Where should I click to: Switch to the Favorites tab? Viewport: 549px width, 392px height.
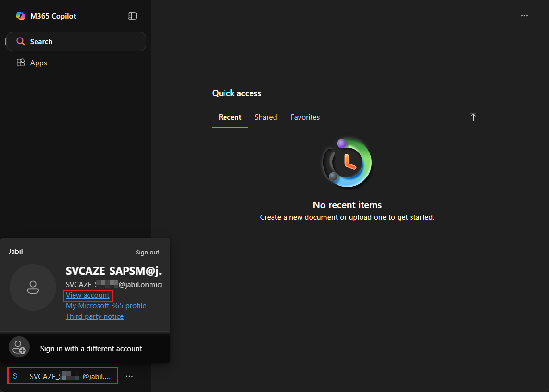tap(305, 117)
